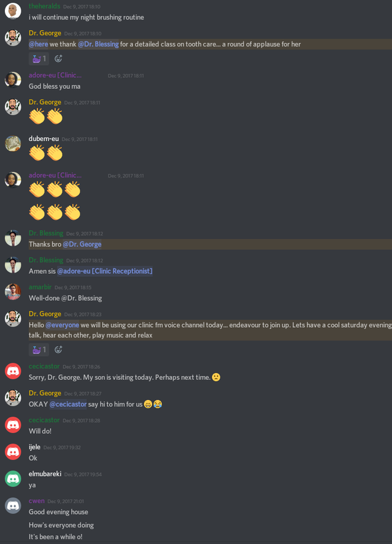The height and width of the screenshot is (544, 392).
Task: Click the add reaction icon under the applause message
Action: [x=58, y=59]
